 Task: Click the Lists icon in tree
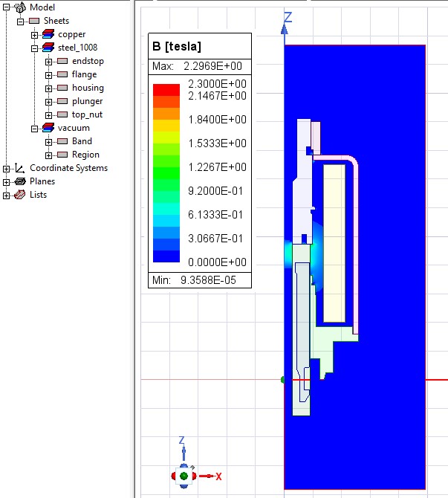(20, 195)
